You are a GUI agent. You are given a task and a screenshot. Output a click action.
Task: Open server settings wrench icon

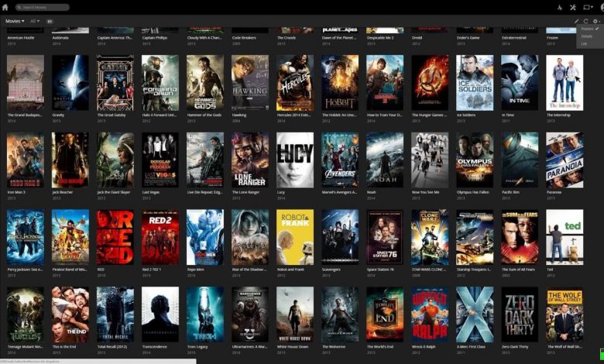[573, 7]
